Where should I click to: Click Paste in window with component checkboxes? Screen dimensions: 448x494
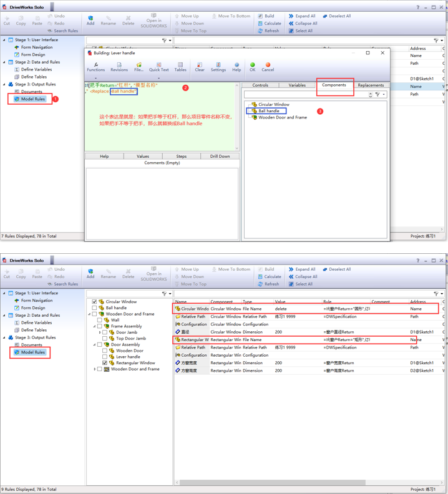click(37, 273)
